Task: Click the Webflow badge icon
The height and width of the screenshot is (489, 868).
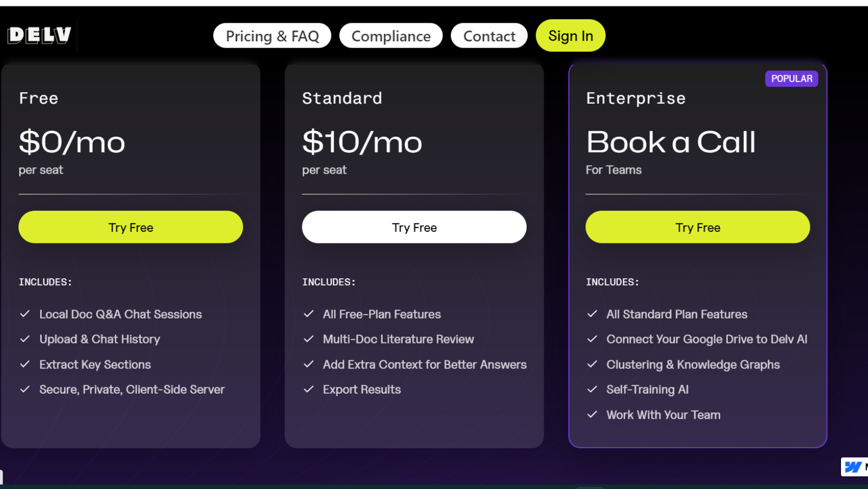Action: click(x=853, y=467)
